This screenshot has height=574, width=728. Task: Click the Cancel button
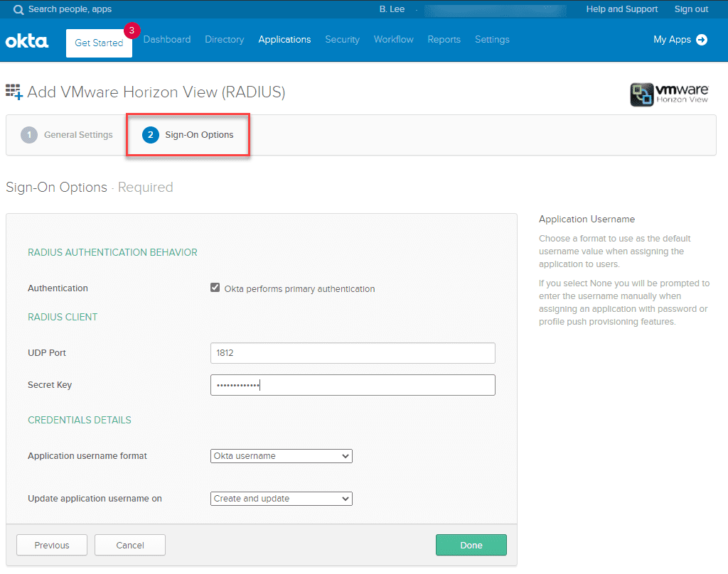coord(130,546)
